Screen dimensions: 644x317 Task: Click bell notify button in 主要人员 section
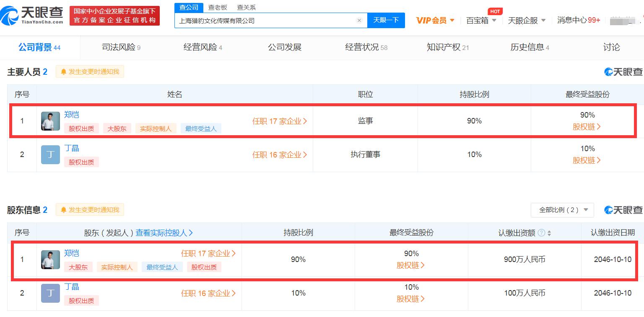[x=90, y=72]
